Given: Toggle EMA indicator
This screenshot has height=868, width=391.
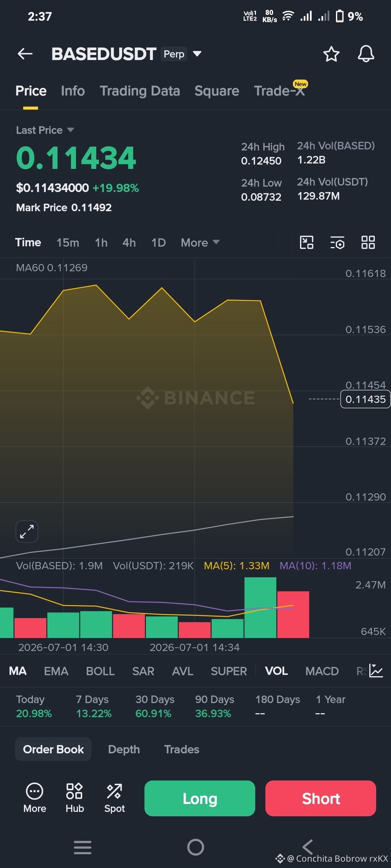Looking at the screenshot, I should [56, 671].
